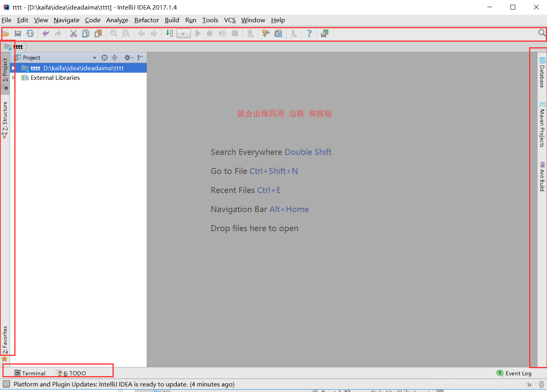Click the tool windows toggle icon in status bar
Screen dimensions: 547x392
tap(6, 384)
